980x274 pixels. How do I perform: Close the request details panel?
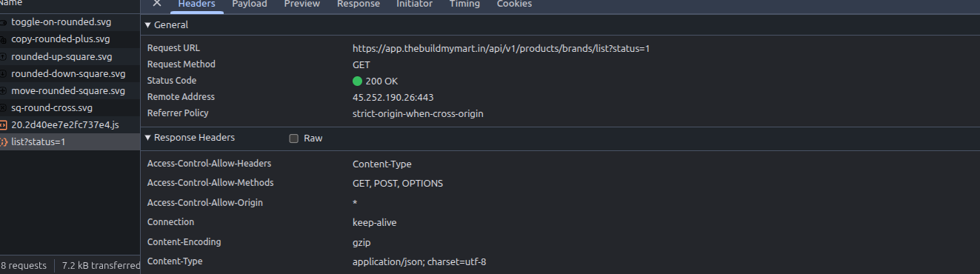(x=156, y=4)
